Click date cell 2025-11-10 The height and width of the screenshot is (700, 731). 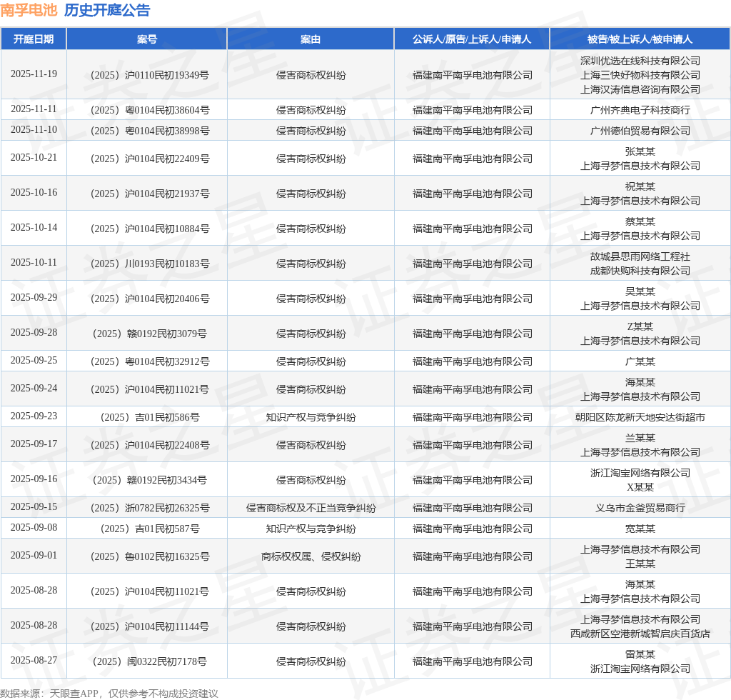[x=34, y=130]
